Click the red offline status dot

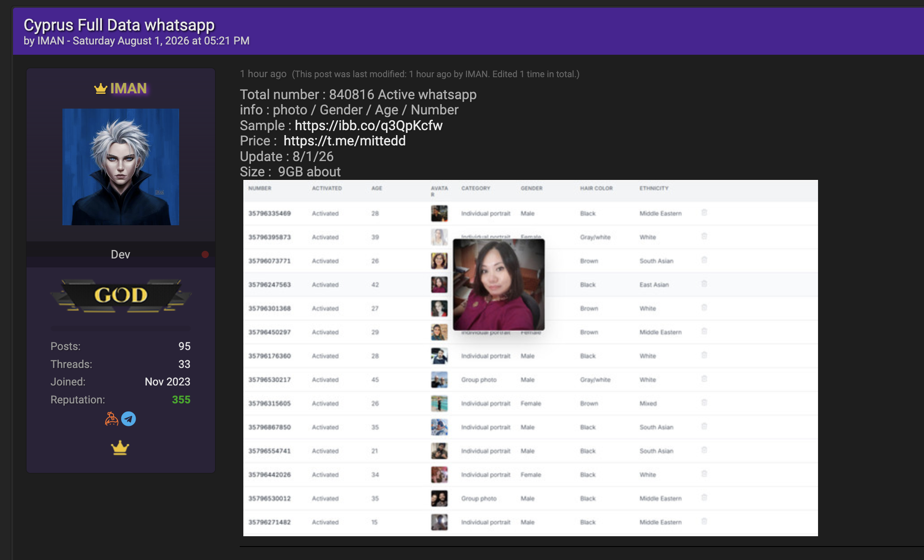(205, 254)
